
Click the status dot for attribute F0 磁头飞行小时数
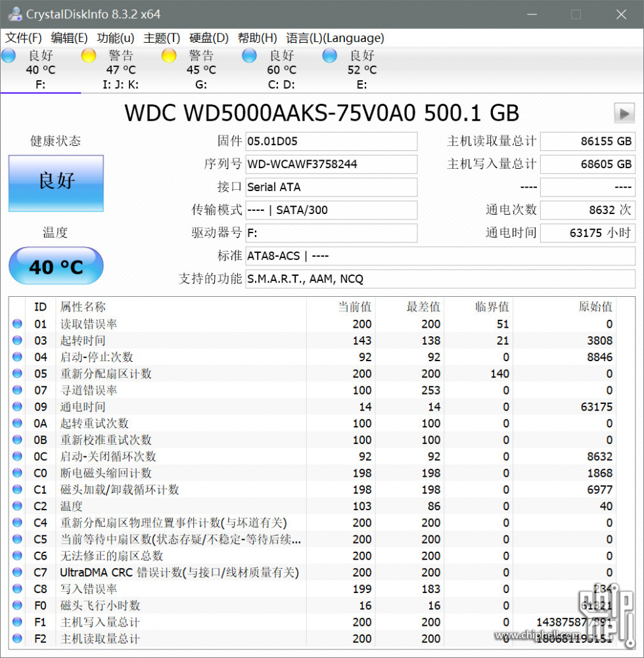tap(17, 605)
